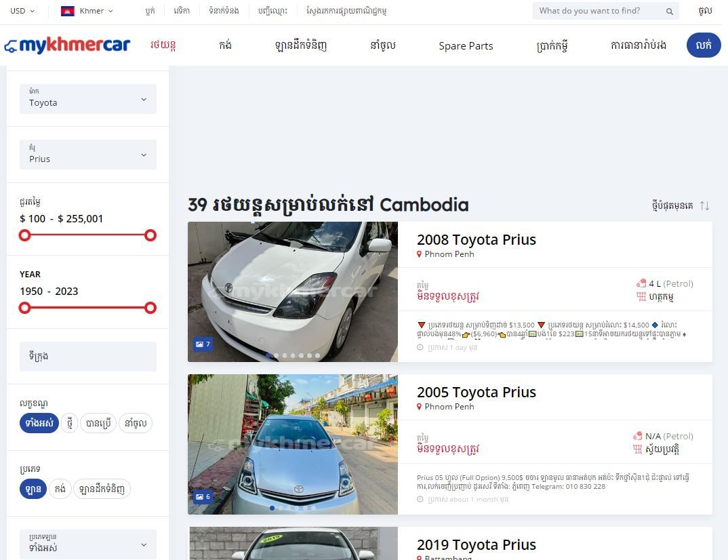Click the 'ទំនាក់ទំនង' top link
Viewport: 728px width, 560px height.
click(224, 11)
